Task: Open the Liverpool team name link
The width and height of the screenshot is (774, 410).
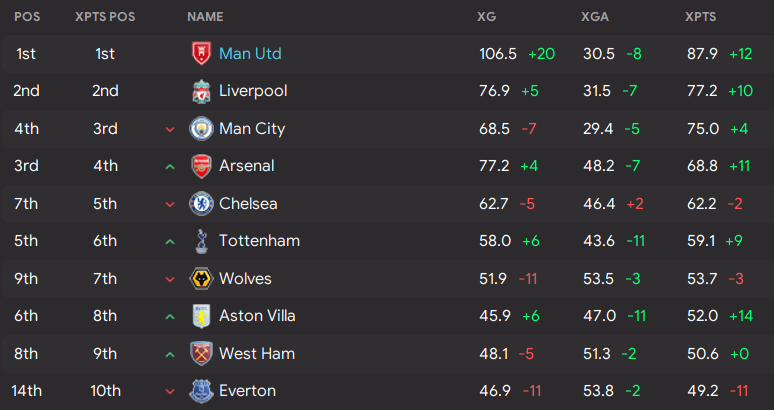Action: pyautogui.click(x=253, y=91)
